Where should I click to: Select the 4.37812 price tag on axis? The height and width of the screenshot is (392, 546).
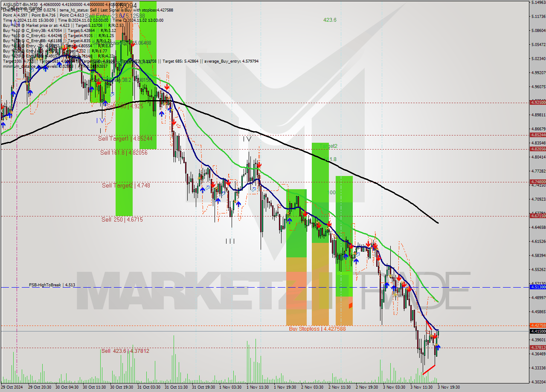tap(537, 347)
